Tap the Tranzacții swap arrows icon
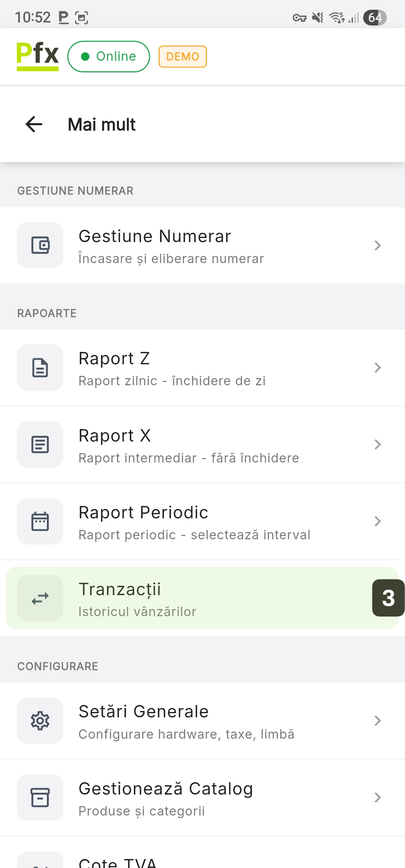This screenshot has height=868, width=405. (x=40, y=599)
